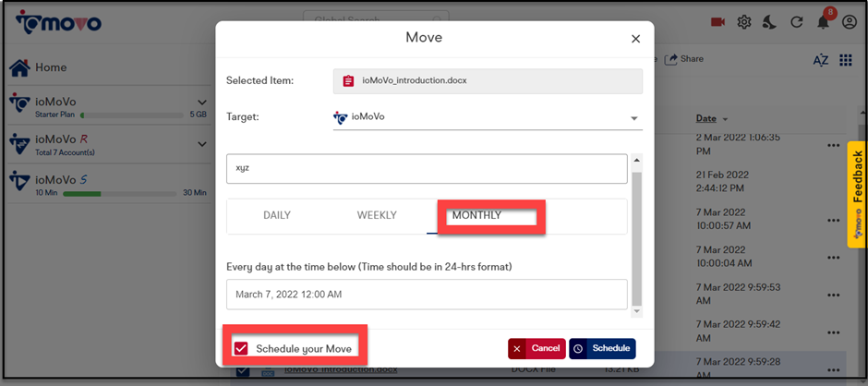Open the user profile icon

coord(850,22)
